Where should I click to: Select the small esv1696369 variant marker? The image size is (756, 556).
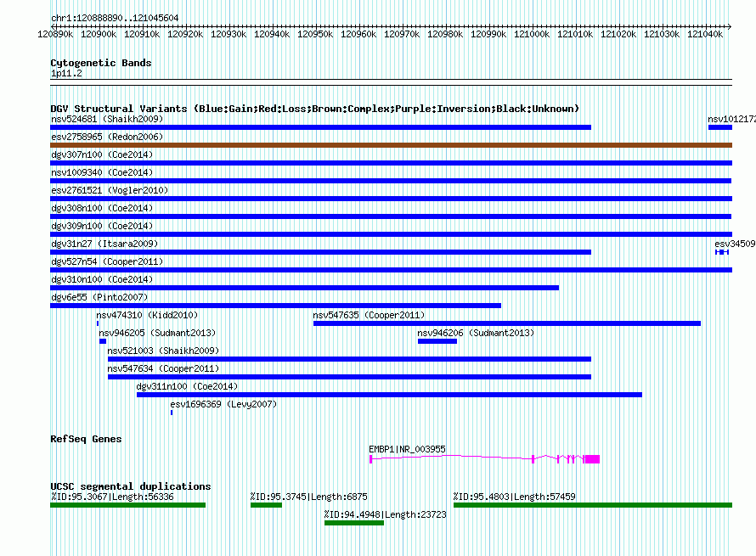[x=171, y=413]
